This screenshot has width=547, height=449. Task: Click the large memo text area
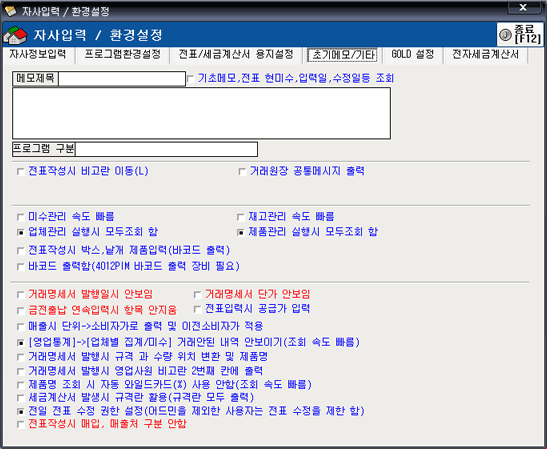(x=201, y=113)
